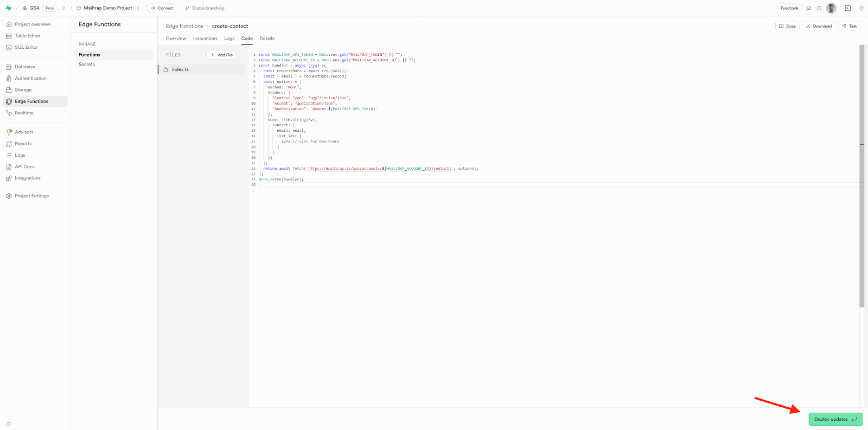Select Edge Functions in sidebar
Screen dimensions: 868x430
(x=35, y=101)
